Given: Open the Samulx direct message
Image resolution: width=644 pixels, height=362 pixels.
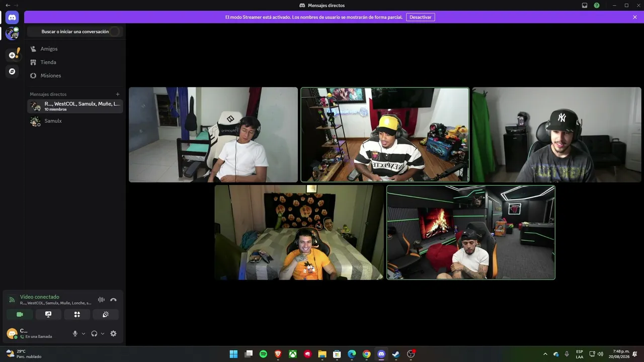Looking at the screenshot, I should click(x=75, y=121).
